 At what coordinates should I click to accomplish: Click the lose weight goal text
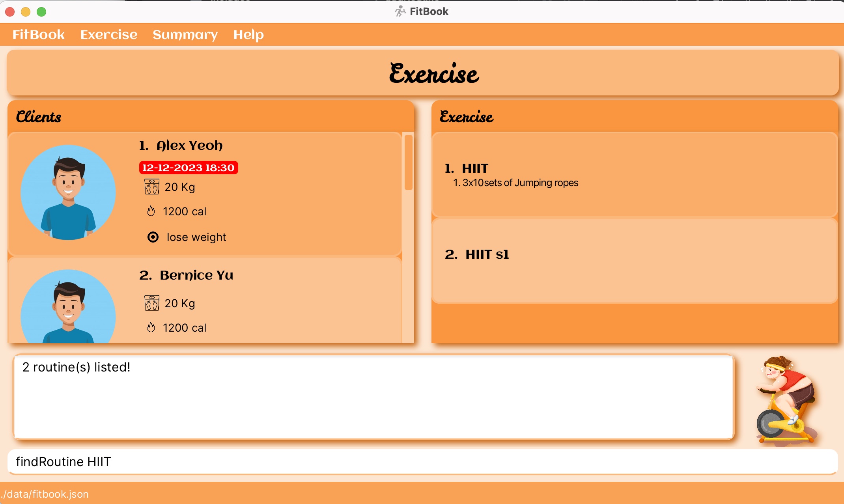coord(196,237)
